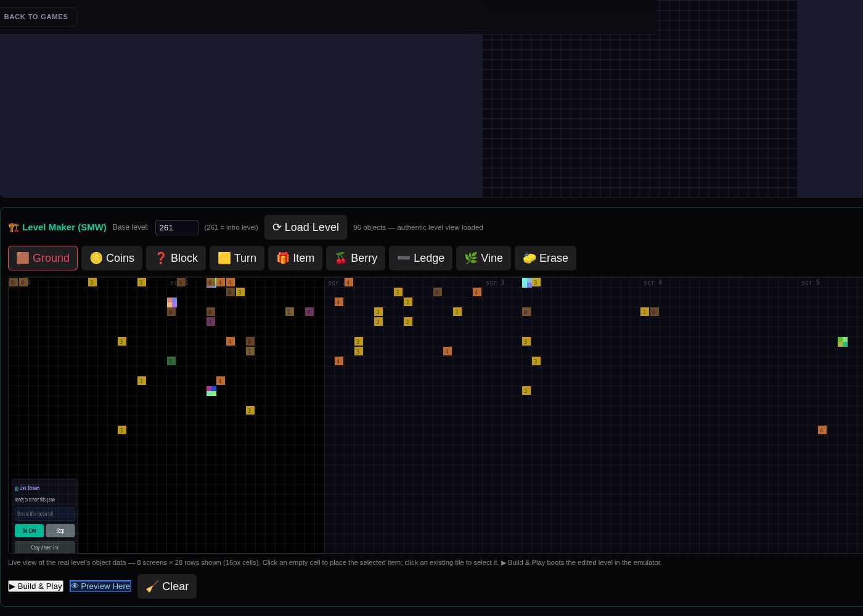
Task: Select the green tile numbered 5
Action: pyautogui.click(x=171, y=361)
